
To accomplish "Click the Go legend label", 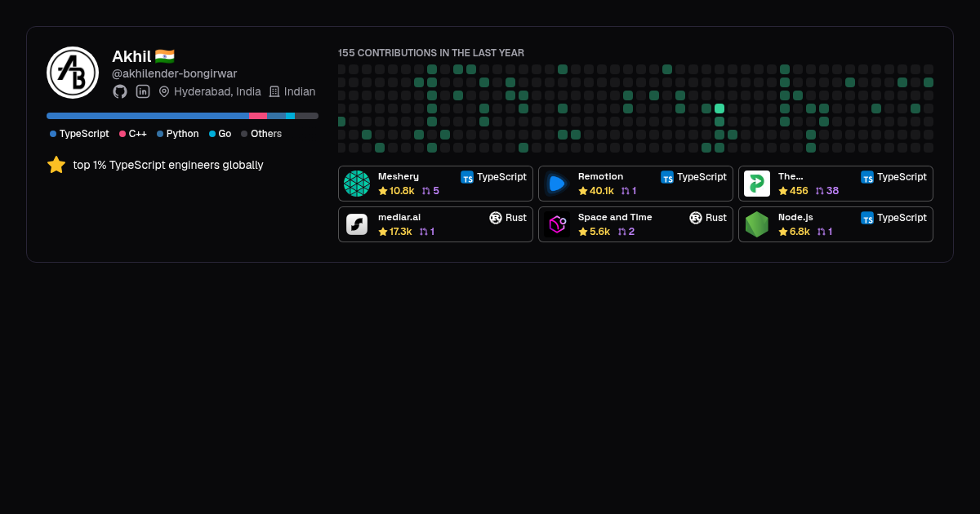I will tap(225, 134).
